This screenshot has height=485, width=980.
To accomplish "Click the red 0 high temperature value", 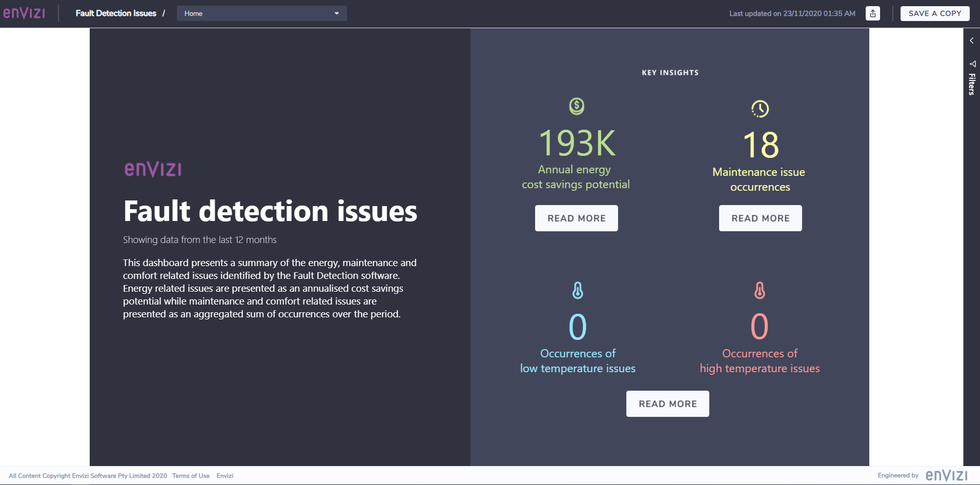I will coord(760,327).
